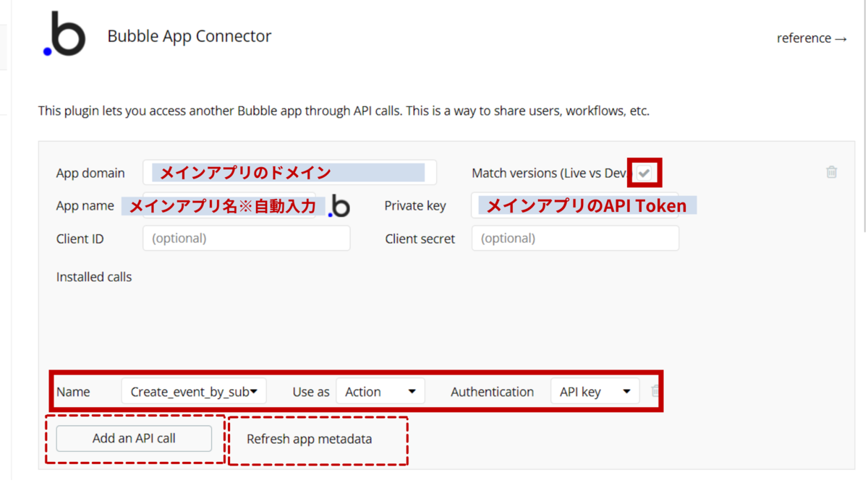Click the Bubble plugin logo at the top
The width and height of the screenshot is (868, 488).
[64, 33]
